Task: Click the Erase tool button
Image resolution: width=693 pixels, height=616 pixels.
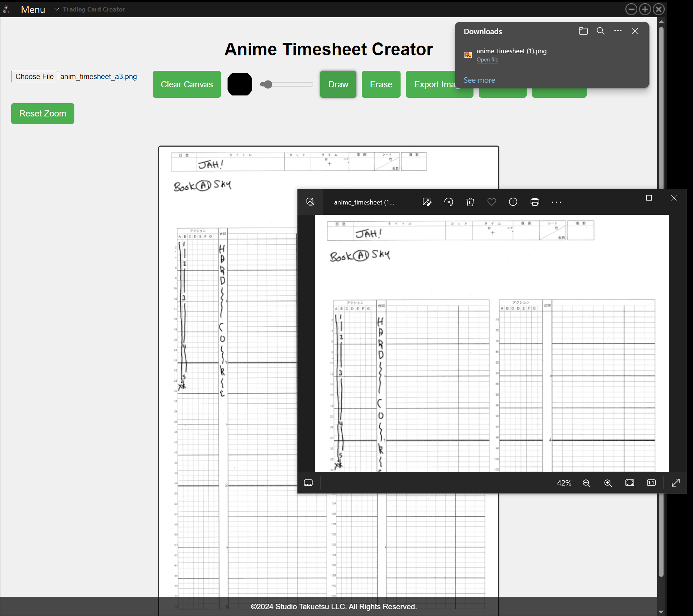Action: pyautogui.click(x=380, y=83)
